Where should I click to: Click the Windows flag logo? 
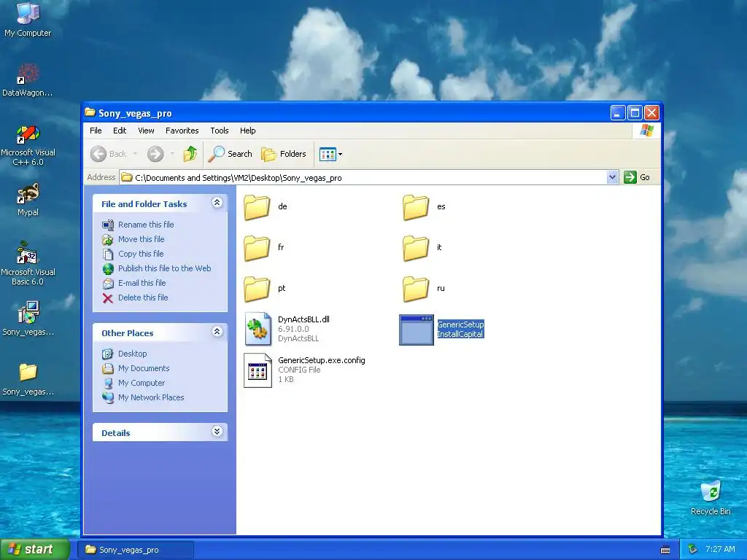tap(647, 131)
